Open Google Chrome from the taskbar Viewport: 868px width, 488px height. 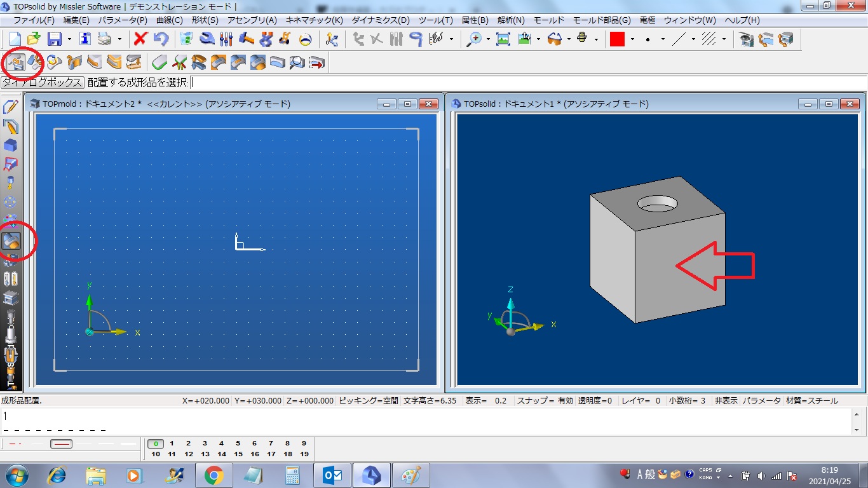click(214, 475)
